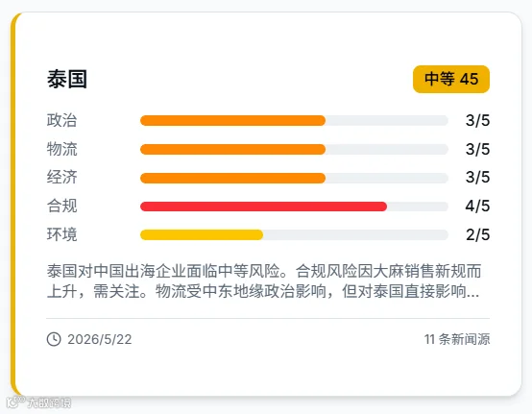Click the 2/5 score for 环境
This screenshot has height=414, width=532.
coord(477,234)
